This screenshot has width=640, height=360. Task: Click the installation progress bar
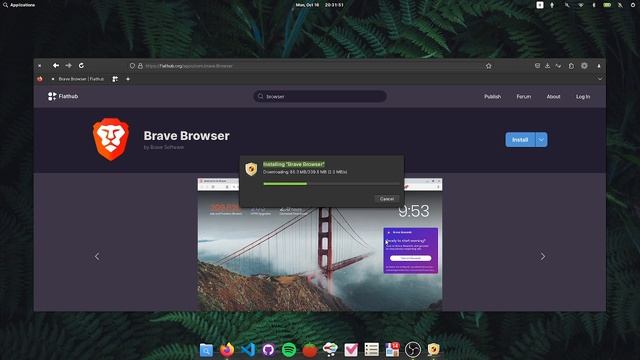click(331, 184)
